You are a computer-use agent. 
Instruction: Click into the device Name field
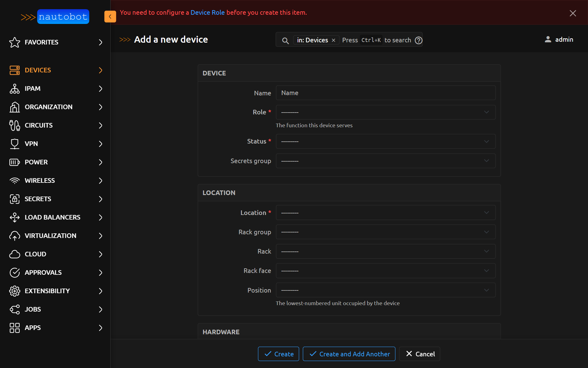pyautogui.click(x=385, y=93)
